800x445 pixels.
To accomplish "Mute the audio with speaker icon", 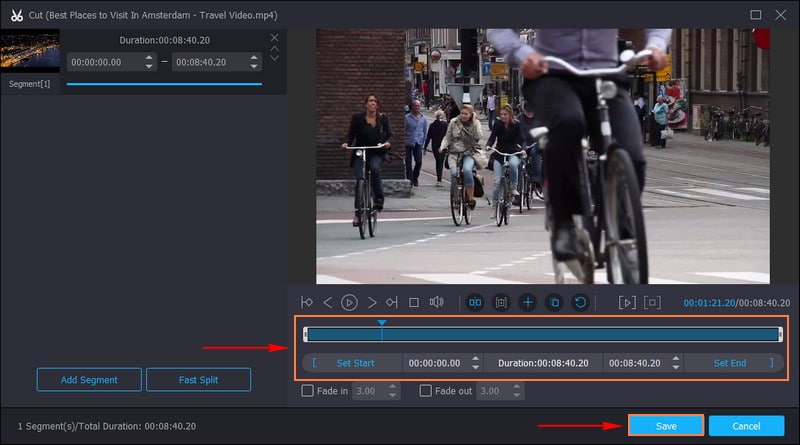I will [436, 302].
